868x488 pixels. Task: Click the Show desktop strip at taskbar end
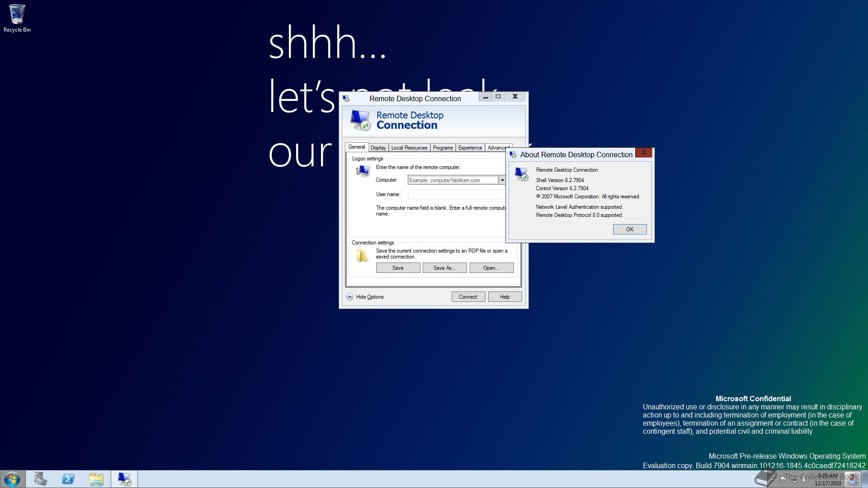864,479
